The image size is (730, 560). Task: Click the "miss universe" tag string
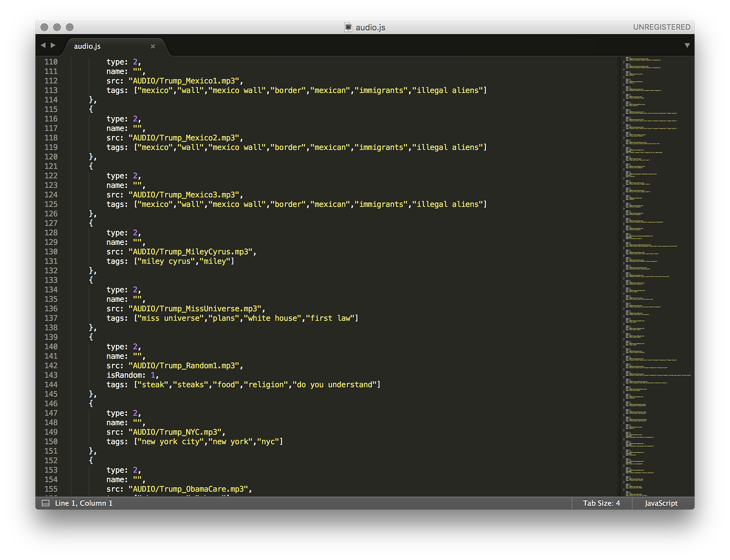(171, 318)
